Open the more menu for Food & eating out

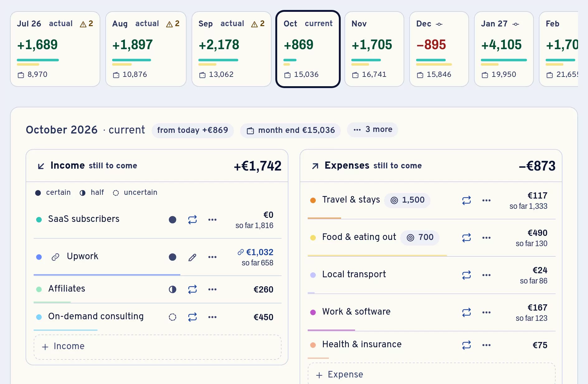coord(486,238)
